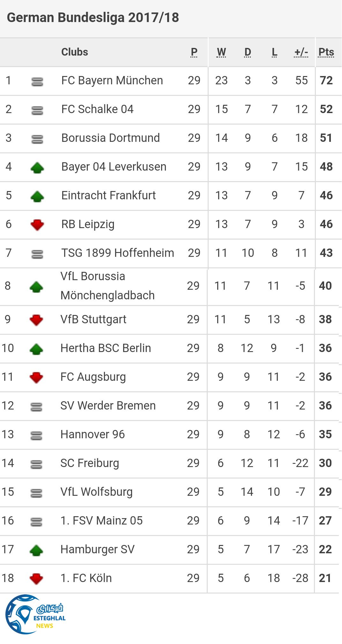Click the W wins column header
The height and width of the screenshot is (644, 342).
coord(221,52)
